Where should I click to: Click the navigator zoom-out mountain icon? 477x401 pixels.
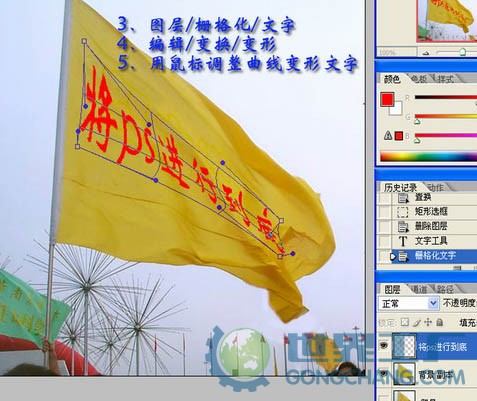click(426, 53)
